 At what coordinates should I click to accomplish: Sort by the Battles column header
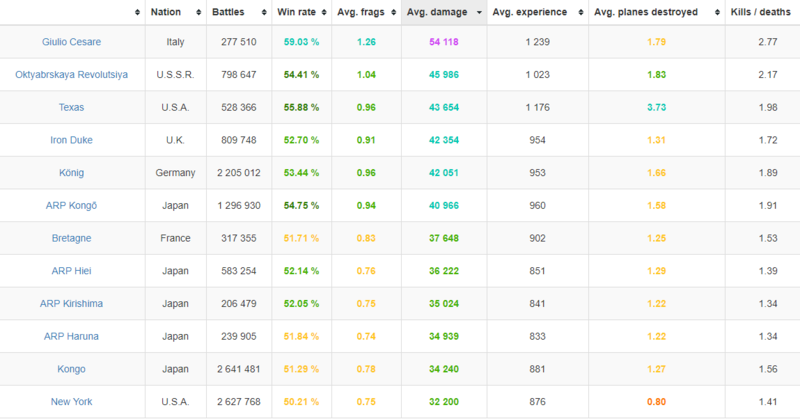[x=239, y=12]
